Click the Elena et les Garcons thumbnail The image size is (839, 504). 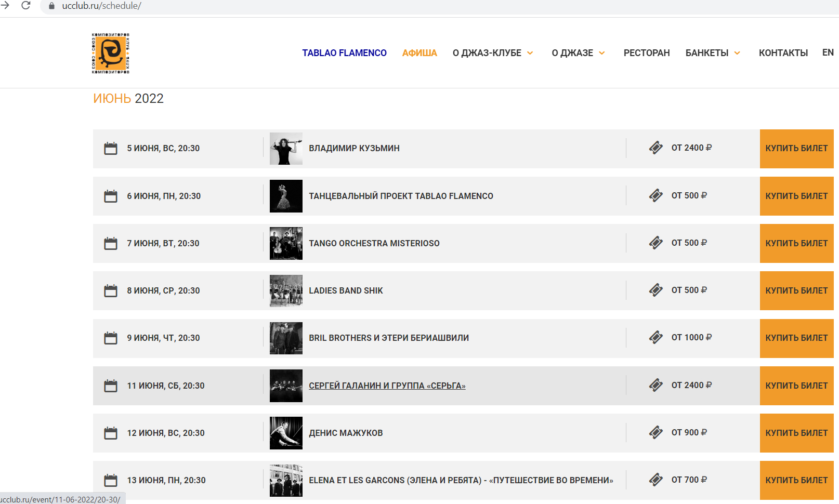click(x=286, y=480)
